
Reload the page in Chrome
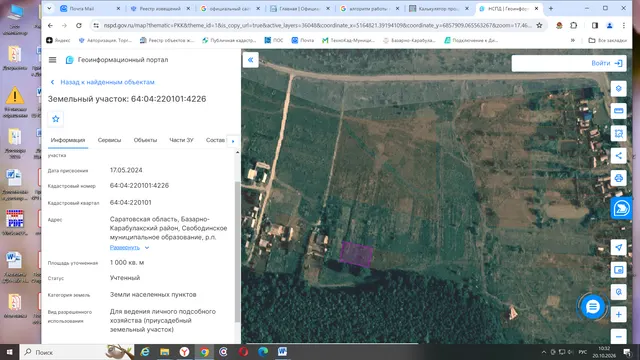79,25
